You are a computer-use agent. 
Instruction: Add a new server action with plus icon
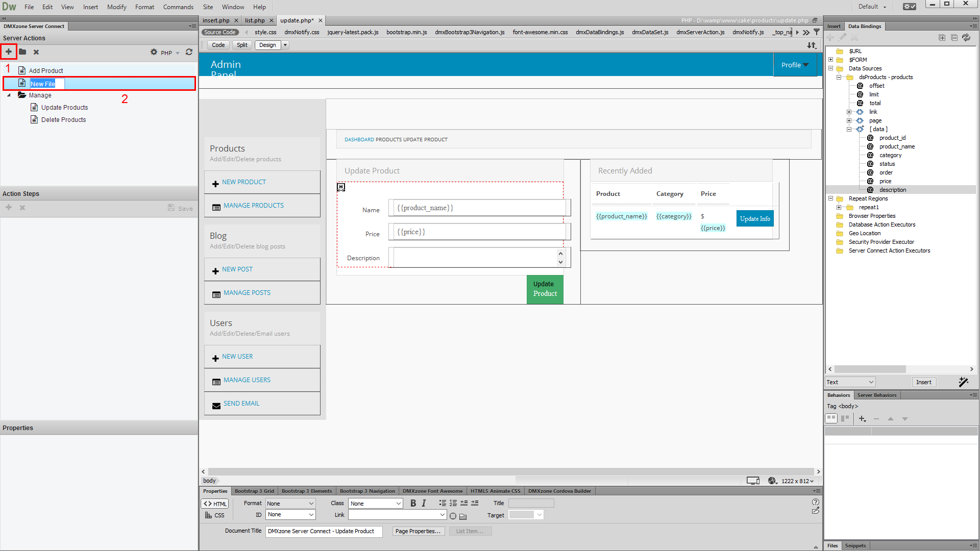tap(9, 52)
